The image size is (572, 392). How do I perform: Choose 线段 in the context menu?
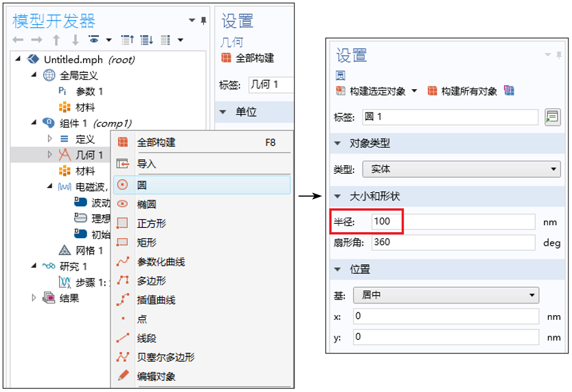tap(202, 338)
